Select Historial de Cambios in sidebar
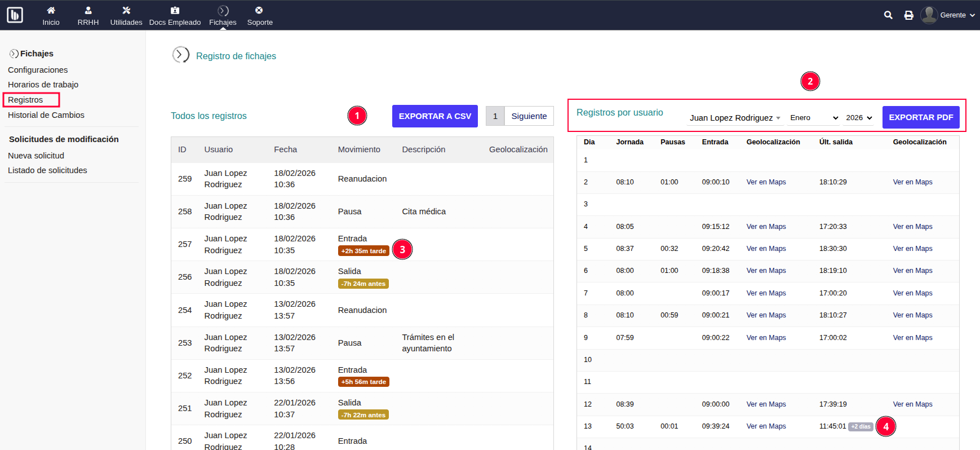 click(46, 115)
